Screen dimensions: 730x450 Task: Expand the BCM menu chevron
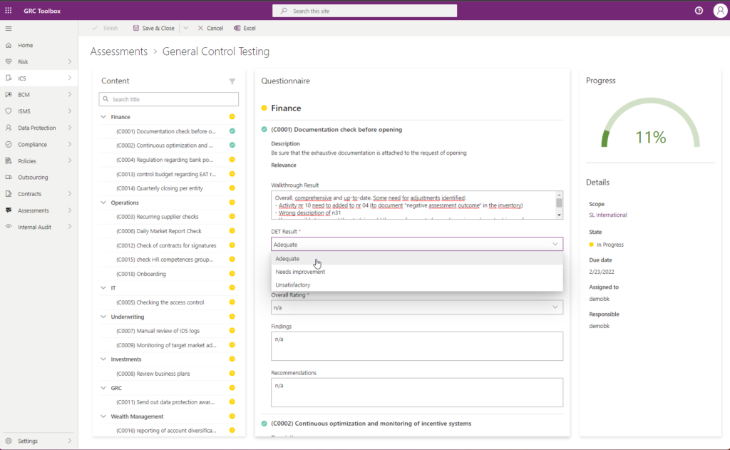tap(70, 94)
